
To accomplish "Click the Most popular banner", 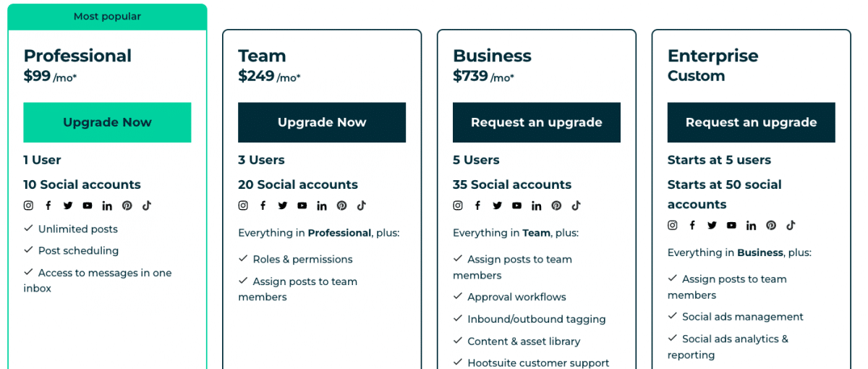I will 107,17.
